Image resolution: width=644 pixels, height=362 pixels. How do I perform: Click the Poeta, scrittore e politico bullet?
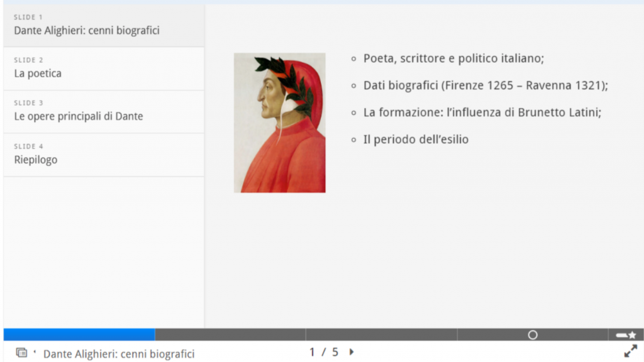tap(453, 58)
